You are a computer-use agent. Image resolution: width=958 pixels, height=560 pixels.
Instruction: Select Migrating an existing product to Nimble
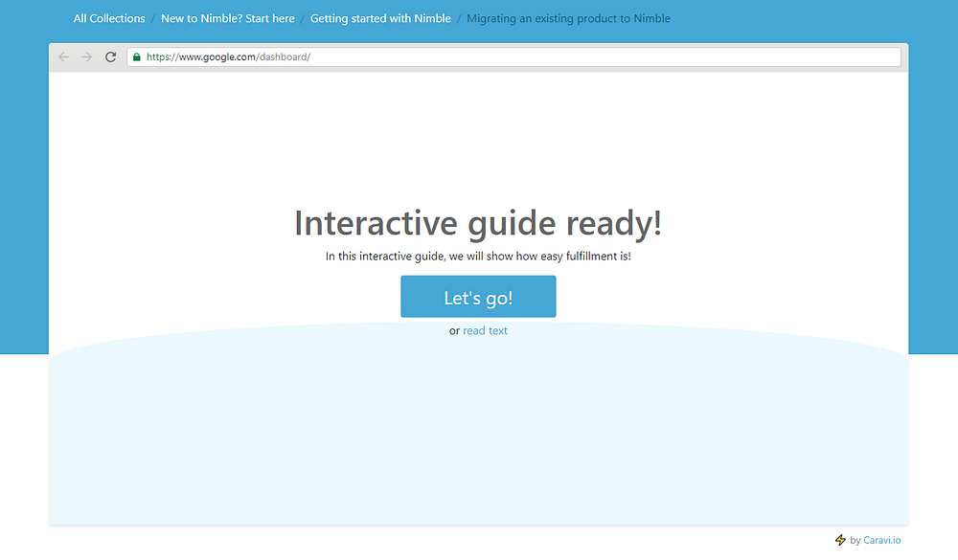568,18
